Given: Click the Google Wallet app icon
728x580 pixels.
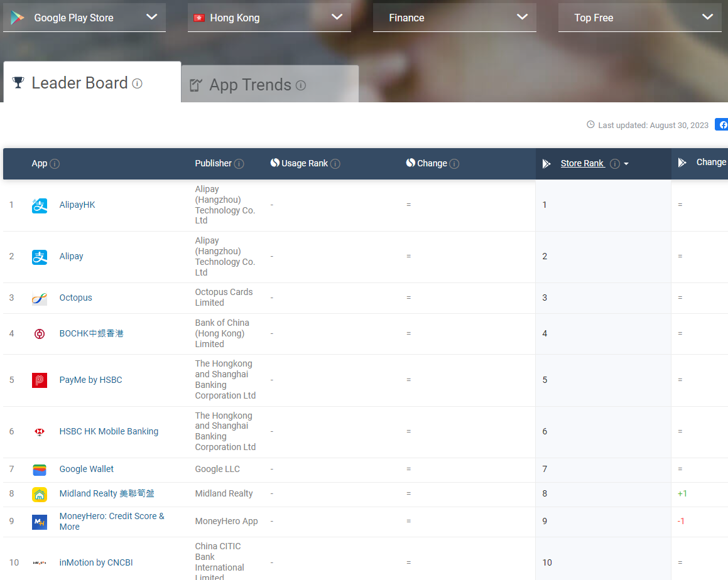Looking at the screenshot, I should click(40, 470).
